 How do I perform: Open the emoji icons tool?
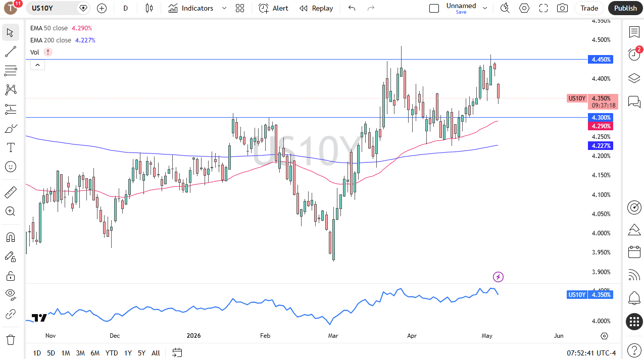pos(10,167)
